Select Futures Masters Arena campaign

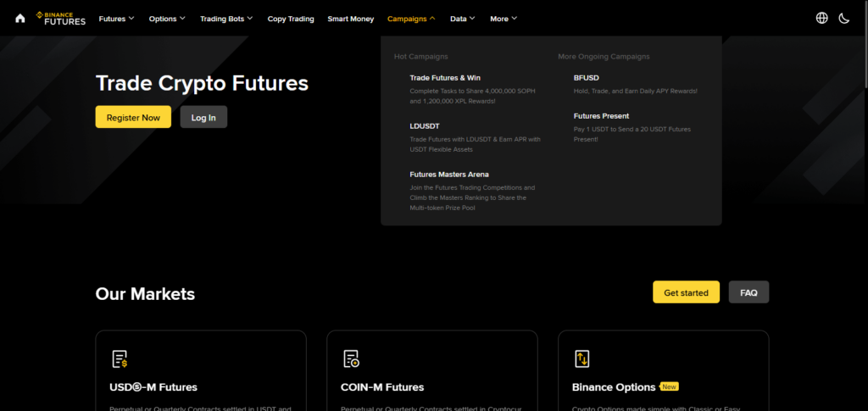click(x=449, y=175)
